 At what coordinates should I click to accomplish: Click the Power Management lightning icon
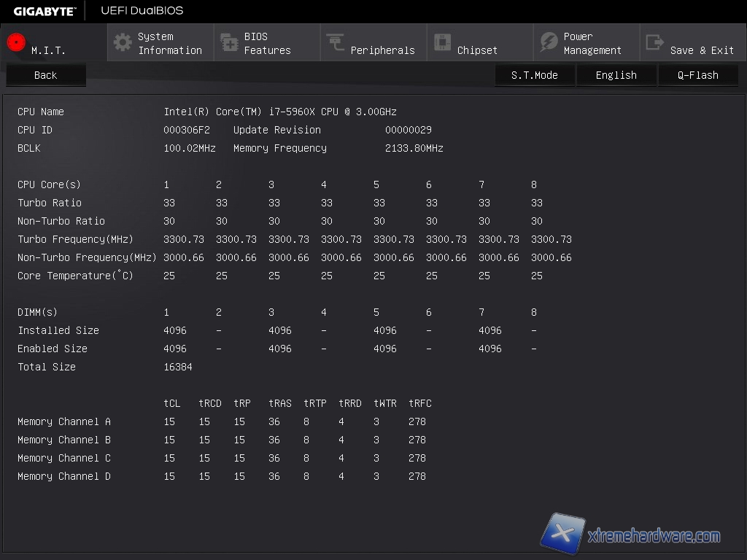[x=549, y=43]
